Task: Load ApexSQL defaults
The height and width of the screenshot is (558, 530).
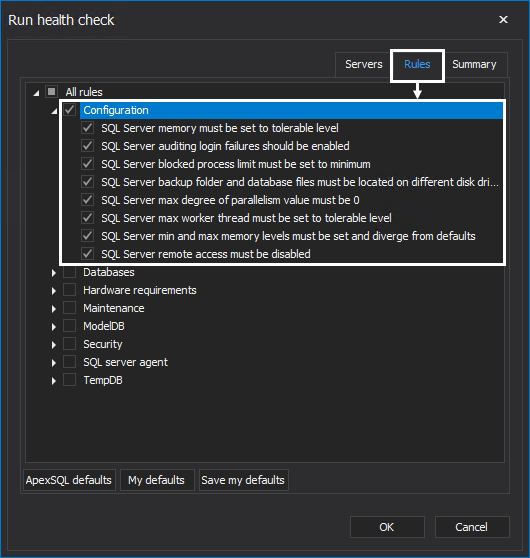Action: click(69, 480)
